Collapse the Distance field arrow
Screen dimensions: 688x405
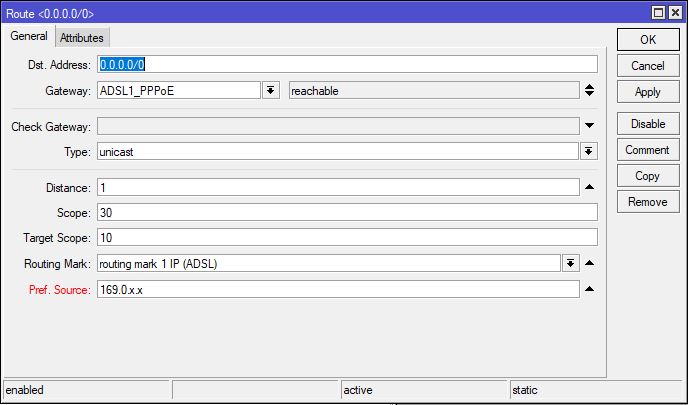coord(590,187)
